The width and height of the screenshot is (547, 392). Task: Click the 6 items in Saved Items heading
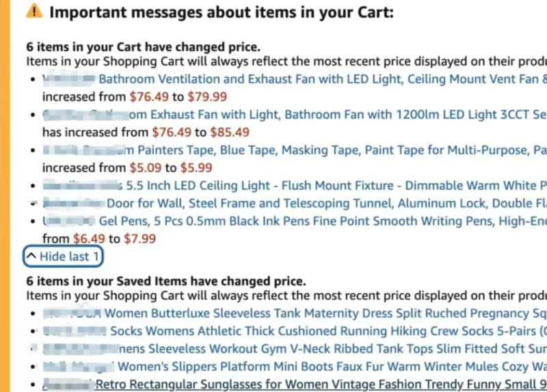coord(166,281)
